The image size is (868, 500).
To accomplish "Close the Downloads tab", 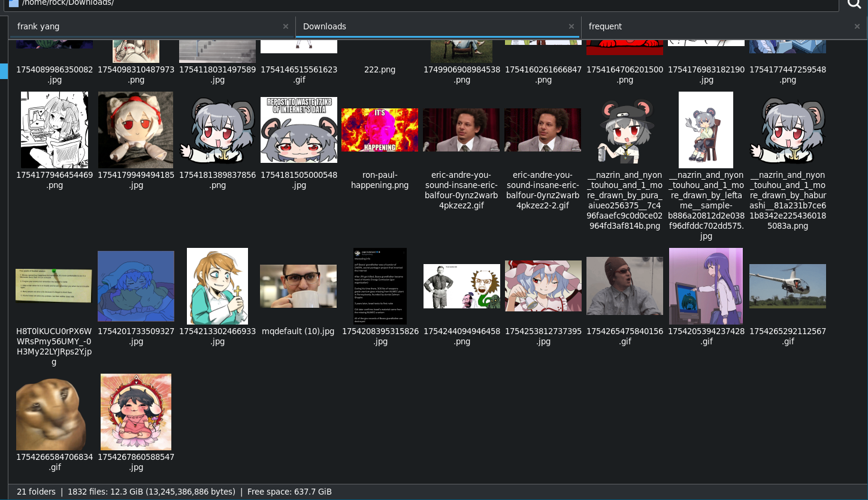I will [x=571, y=26].
